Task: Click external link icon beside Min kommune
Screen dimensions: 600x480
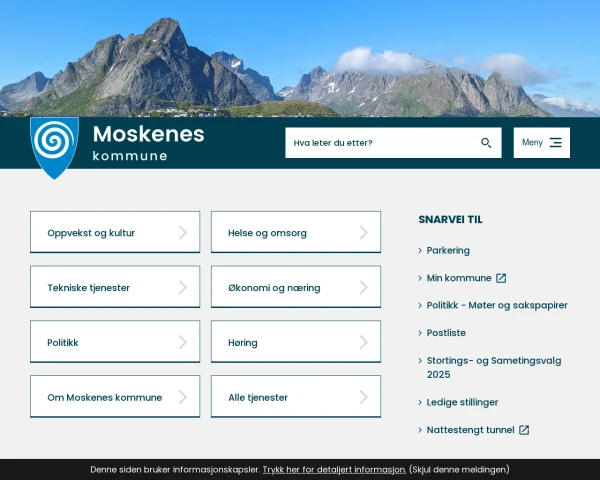Action: [x=501, y=278]
